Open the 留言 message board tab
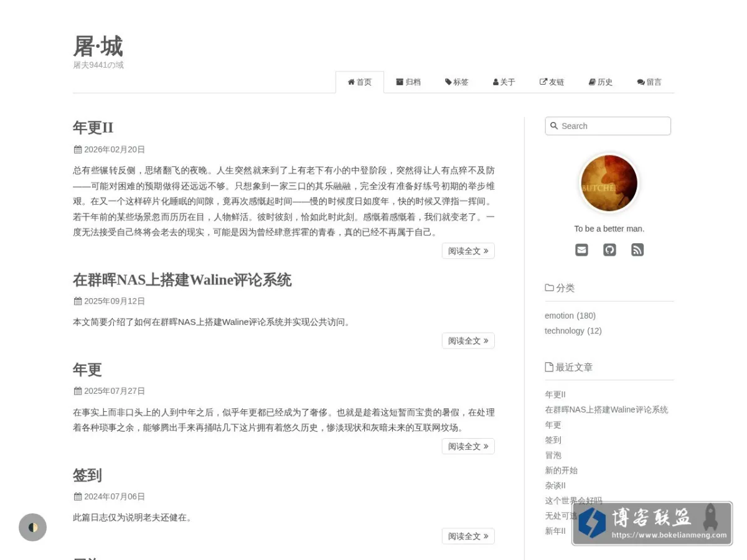 click(x=649, y=82)
